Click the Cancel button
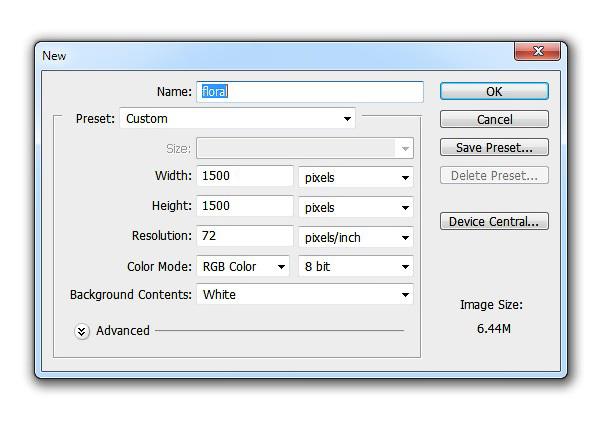 tap(494, 119)
